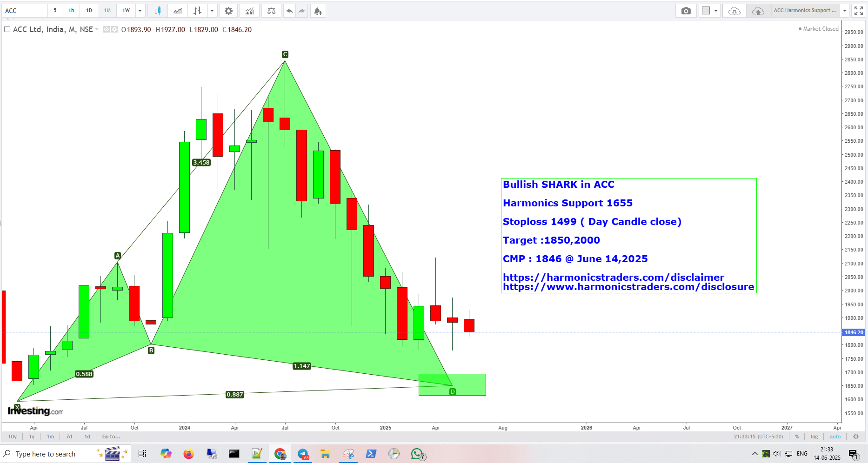Toggle percentage scale on the price axis

(797, 437)
